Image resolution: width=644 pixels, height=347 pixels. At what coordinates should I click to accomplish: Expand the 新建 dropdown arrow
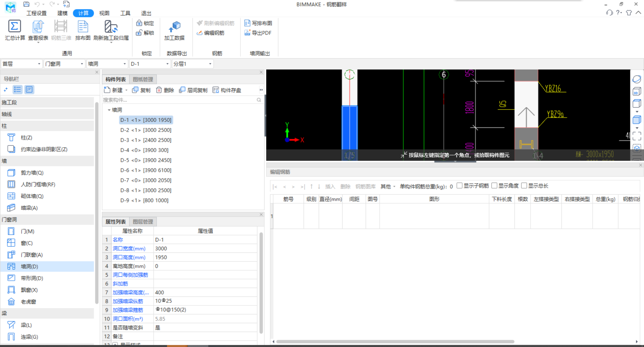pyautogui.click(x=126, y=90)
